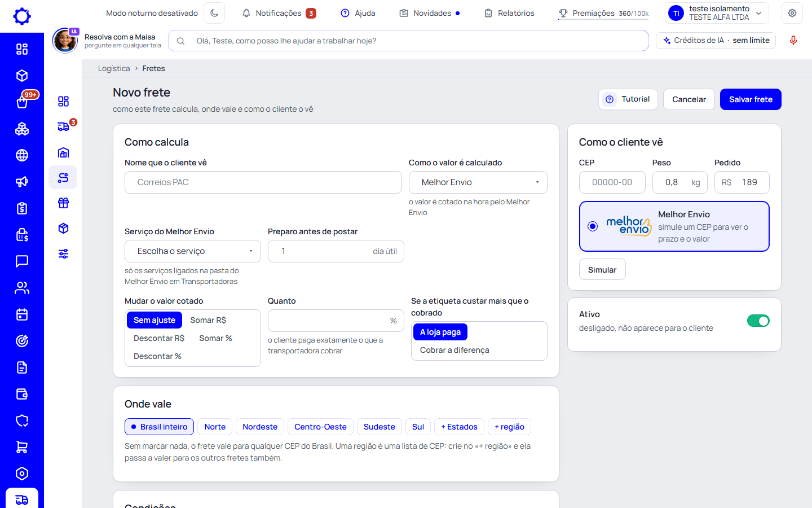Choose Cobrar a diferença option
This screenshot has height=508, width=812.
tap(454, 350)
